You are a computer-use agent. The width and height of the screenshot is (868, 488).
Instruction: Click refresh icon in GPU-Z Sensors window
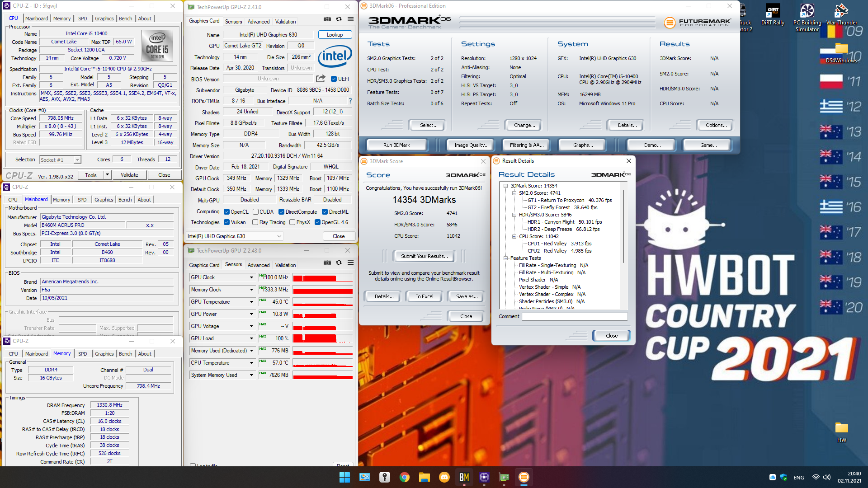[x=339, y=263]
